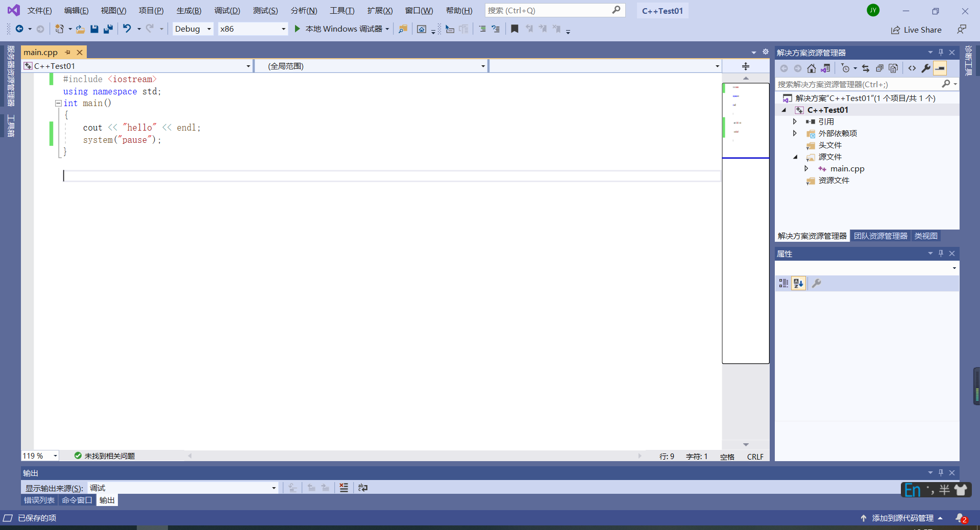This screenshot has height=530, width=980.
Task: Expand the 引用 tree node
Action: [795, 121]
